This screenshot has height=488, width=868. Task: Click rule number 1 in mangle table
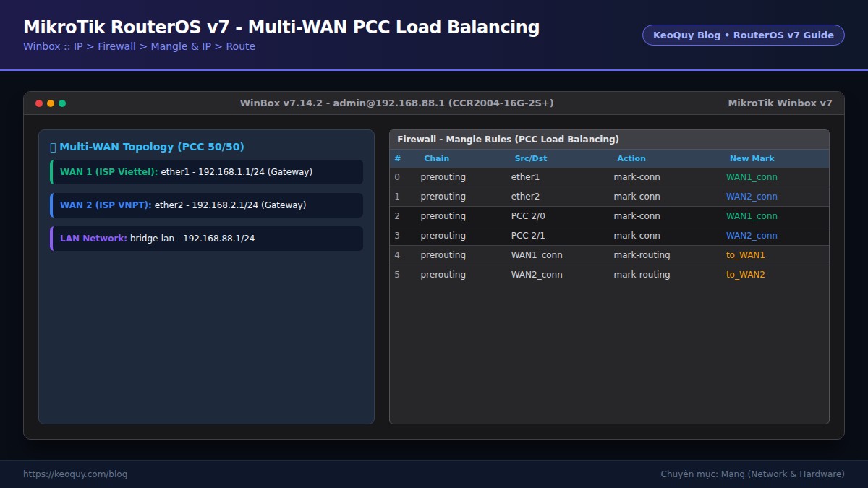click(396, 197)
